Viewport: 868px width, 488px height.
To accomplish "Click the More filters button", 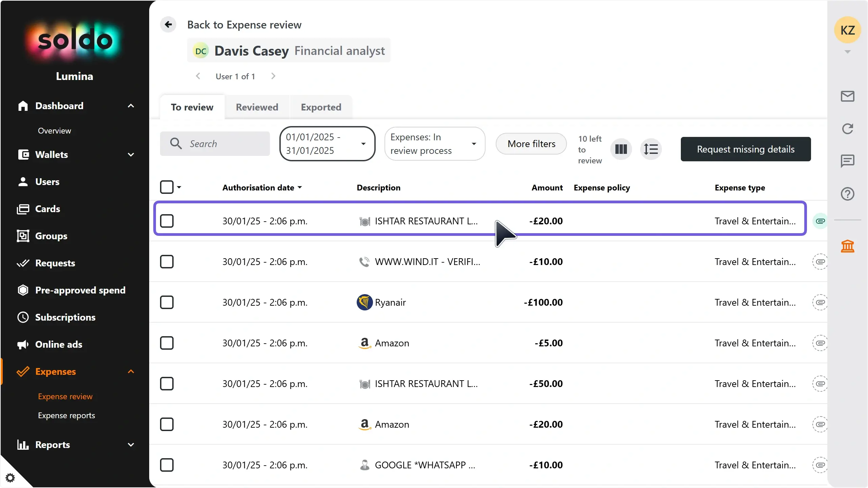I will click(531, 144).
